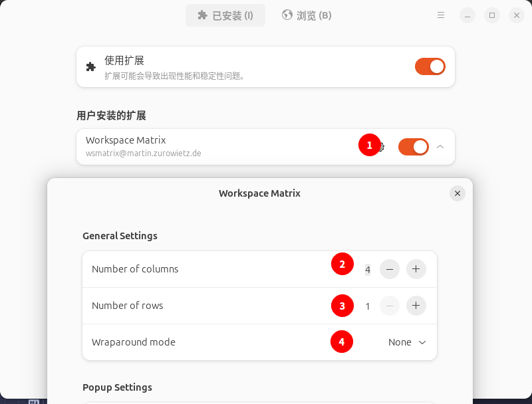Close the Workspace Matrix preferences dialog

pyautogui.click(x=457, y=193)
